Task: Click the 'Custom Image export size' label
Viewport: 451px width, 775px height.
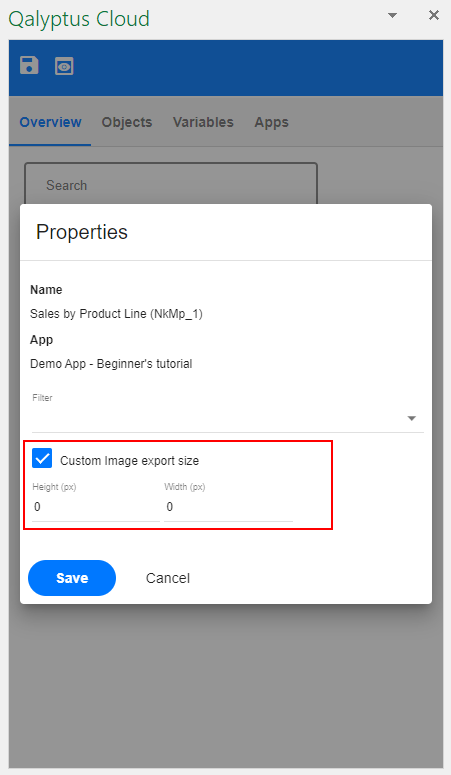Action: pos(130,461)
